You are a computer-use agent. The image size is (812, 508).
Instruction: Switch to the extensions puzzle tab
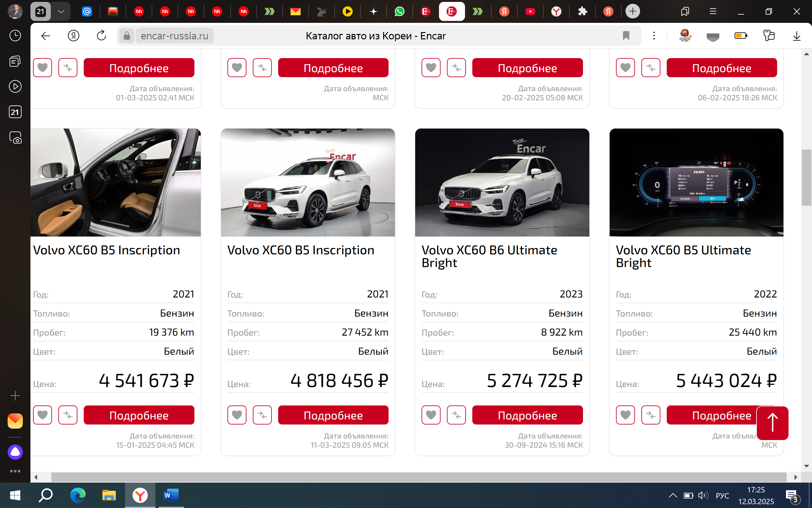click(x=582, y=11)
